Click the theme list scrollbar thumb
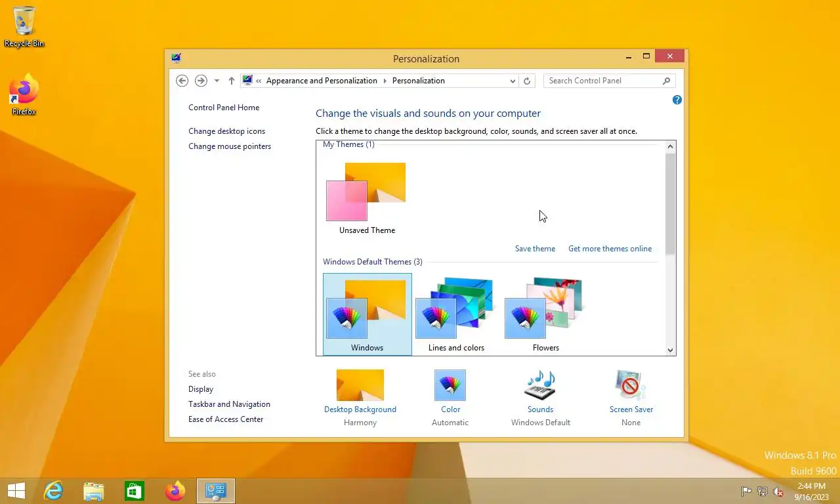Viewport: 840px width, 504px height. [670, 204]
